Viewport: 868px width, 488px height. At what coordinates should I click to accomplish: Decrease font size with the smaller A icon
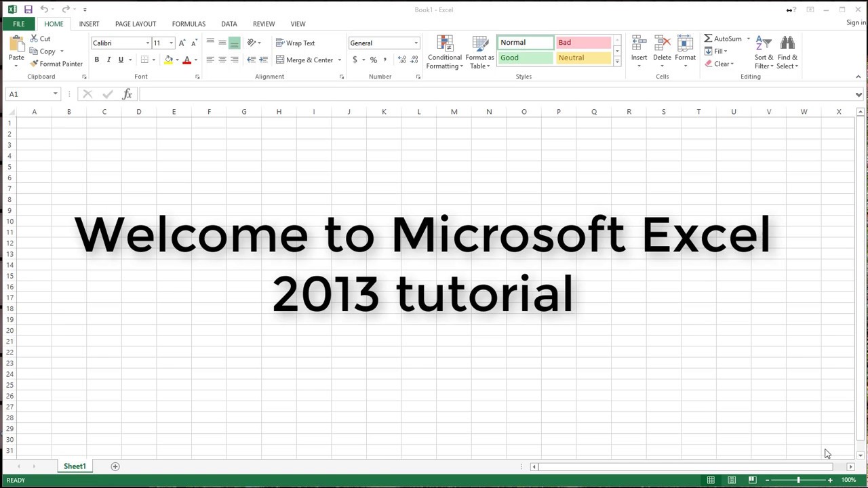point(193,43)
